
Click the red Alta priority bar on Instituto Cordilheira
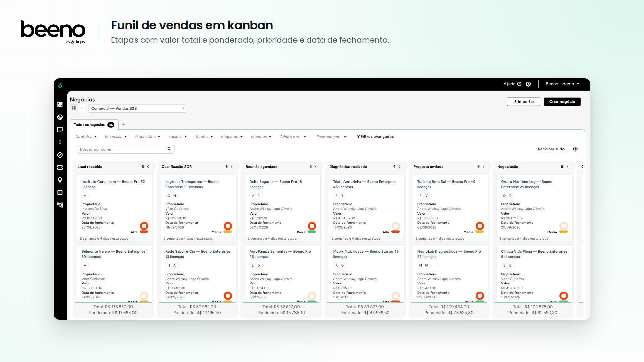144,232
